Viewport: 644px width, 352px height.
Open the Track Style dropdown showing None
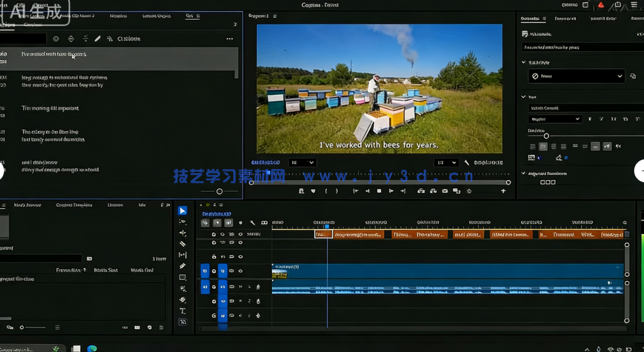coord(576,76)
